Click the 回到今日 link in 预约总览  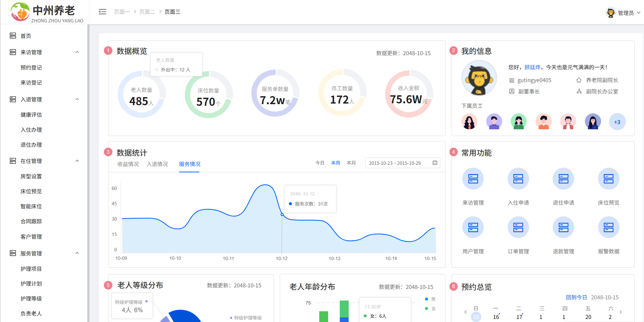(576, 297)
